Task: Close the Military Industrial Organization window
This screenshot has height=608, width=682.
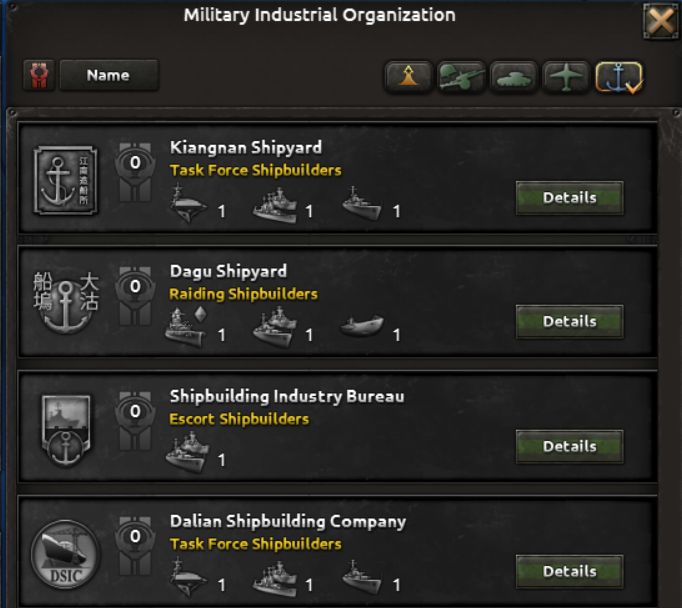Action: tap(660, 21)
